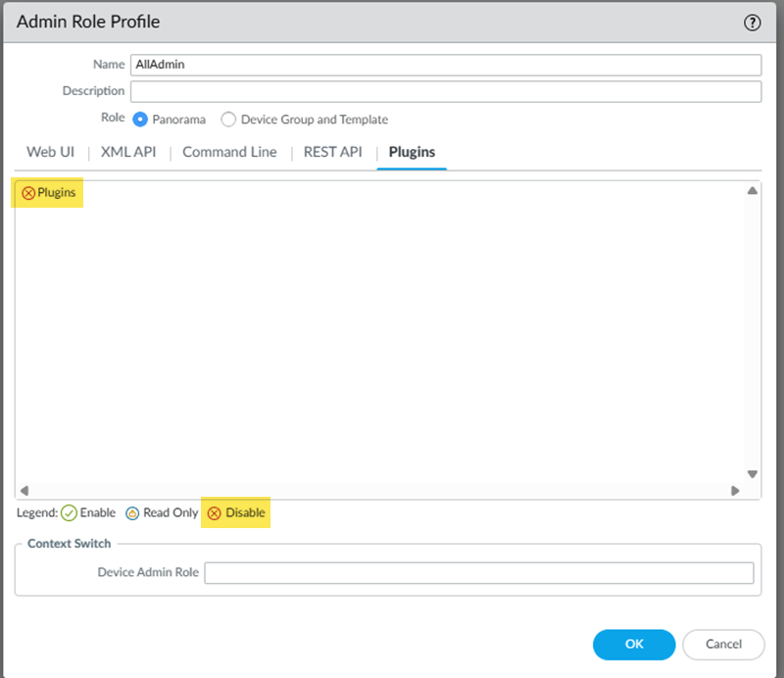Switch to the REST API tab
Screen dimensions: 784x678
[x=332, y=152]
